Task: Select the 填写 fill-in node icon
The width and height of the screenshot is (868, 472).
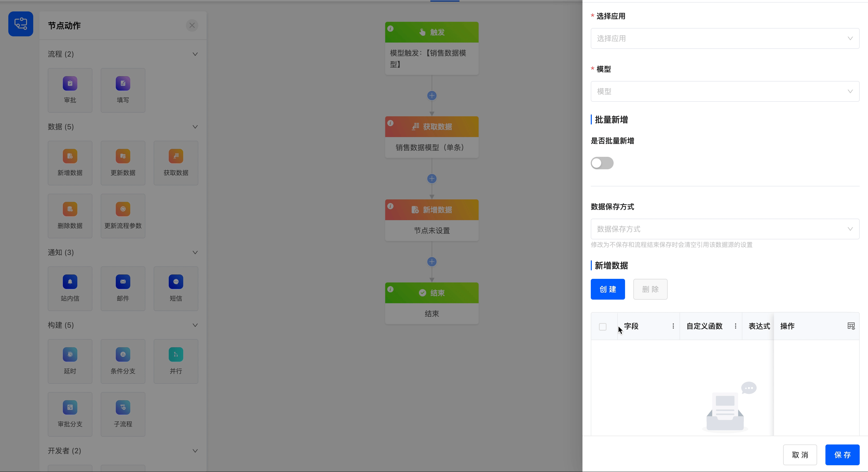Action: click(x=123, y=84)
